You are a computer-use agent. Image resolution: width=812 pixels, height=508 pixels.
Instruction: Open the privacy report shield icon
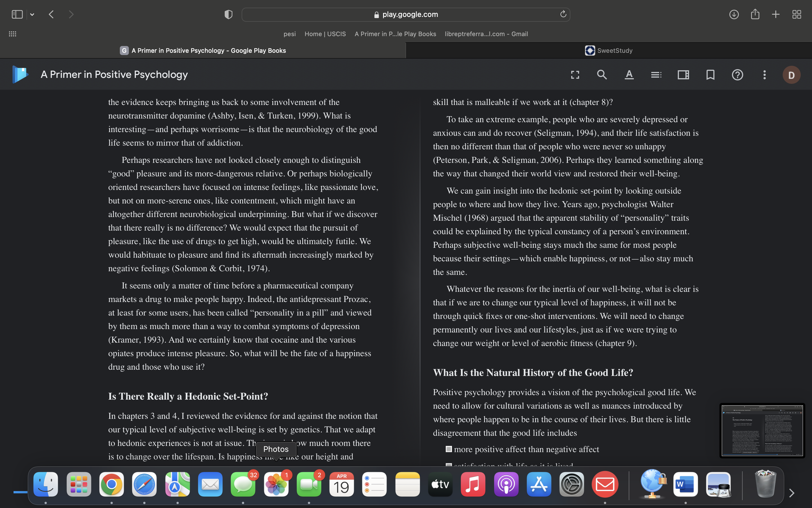coord(228,14)
